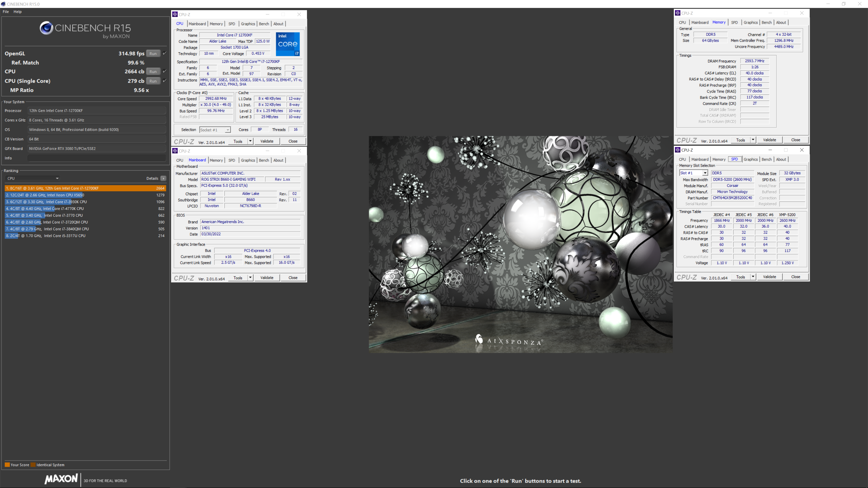Expand Tools dropdown arrow in the Mainboard window
This screenshot has height=488, width=868.
click(x=250, y=277)
